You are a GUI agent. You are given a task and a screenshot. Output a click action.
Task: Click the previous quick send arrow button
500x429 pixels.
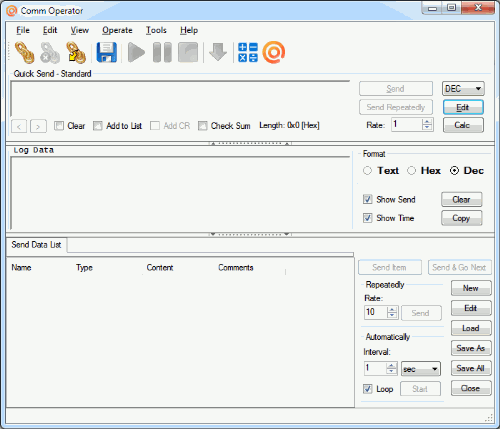(19, 126)
